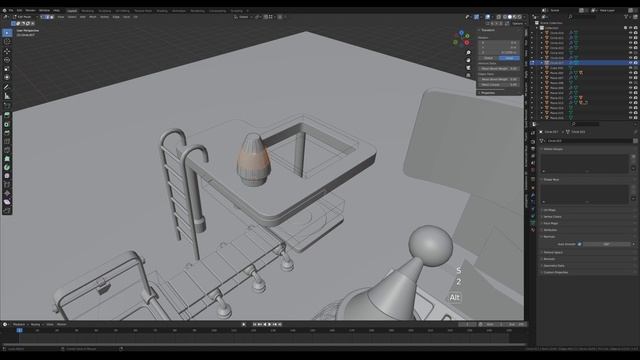
Task: Collapse the Transform panel in sidebar
Action: (x=488, y=30)
